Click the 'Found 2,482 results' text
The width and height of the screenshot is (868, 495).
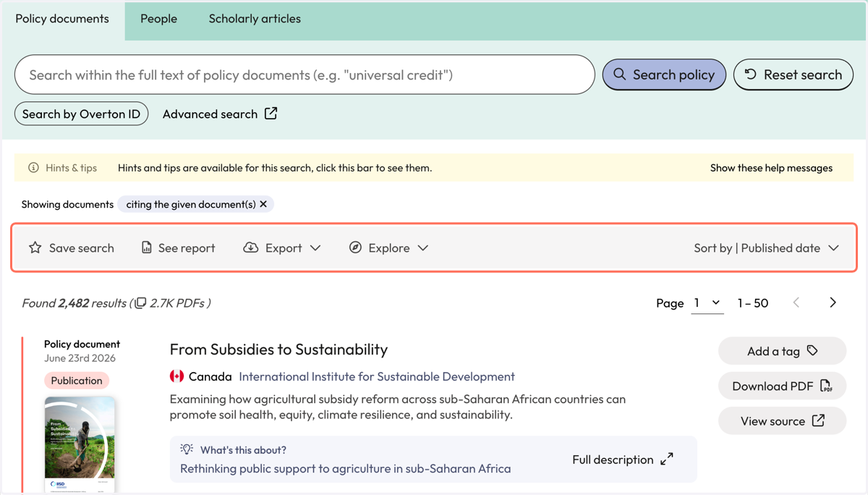coord(74,303)
